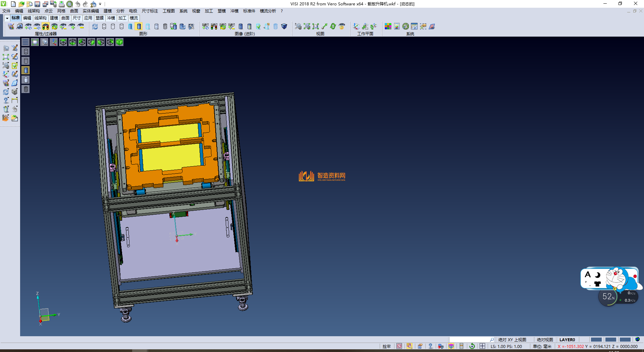
Task: Open the color palette grid icon
Action: (x=388, y=26)
